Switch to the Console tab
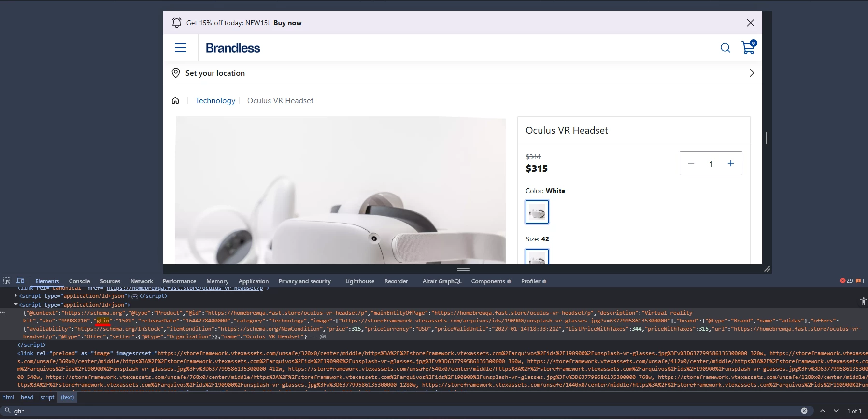This screenshot has width=868, height=420. pyautogui.click(x=79, y=281)
